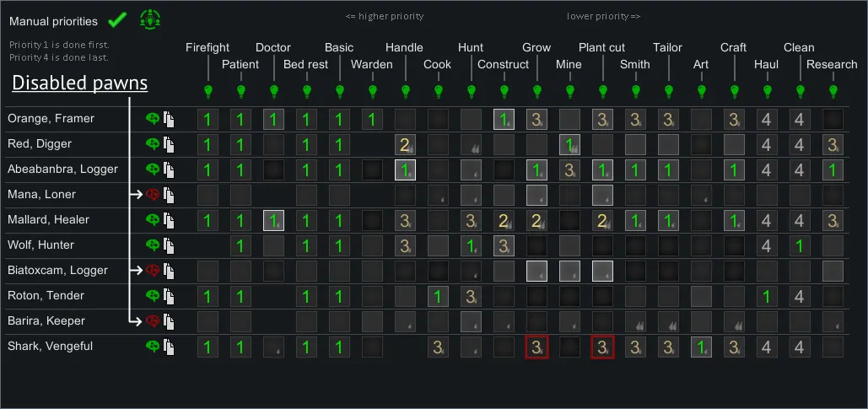This screenshot has width=868, height=409.
Task: Click the copy icon for Red, Digger
Action: (x=169, y=144)
